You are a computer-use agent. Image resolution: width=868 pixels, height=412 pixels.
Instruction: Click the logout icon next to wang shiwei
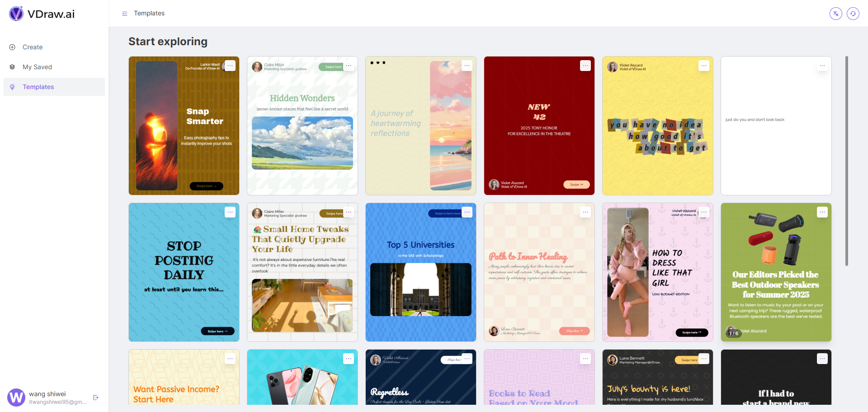pos(96,398)
